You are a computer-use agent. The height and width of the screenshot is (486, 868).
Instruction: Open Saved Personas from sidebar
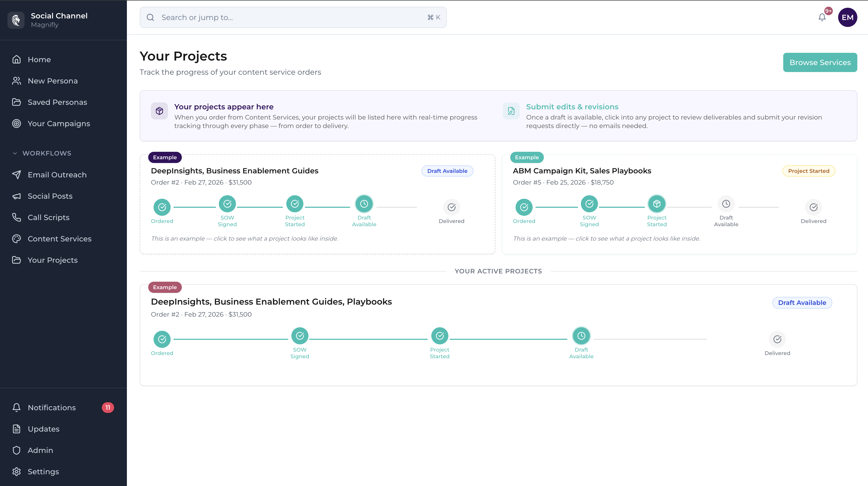(x=57, y=102)
